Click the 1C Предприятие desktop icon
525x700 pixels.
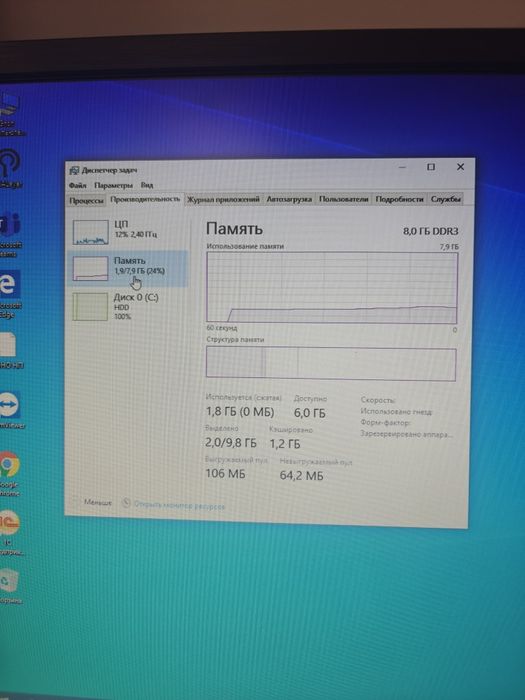(x=10, y=532)
